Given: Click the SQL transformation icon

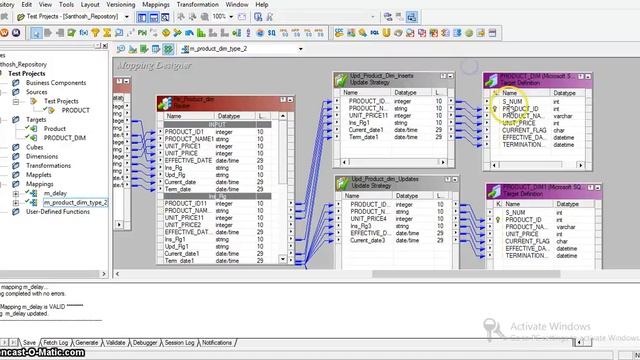Looking at the screenshot, I should coord(374,33).
